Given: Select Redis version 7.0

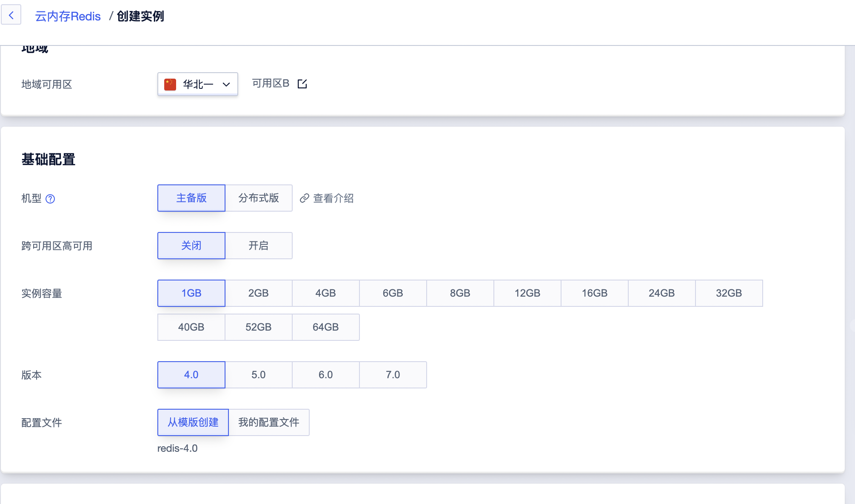Looking at the screenshot, I should 393,375.
